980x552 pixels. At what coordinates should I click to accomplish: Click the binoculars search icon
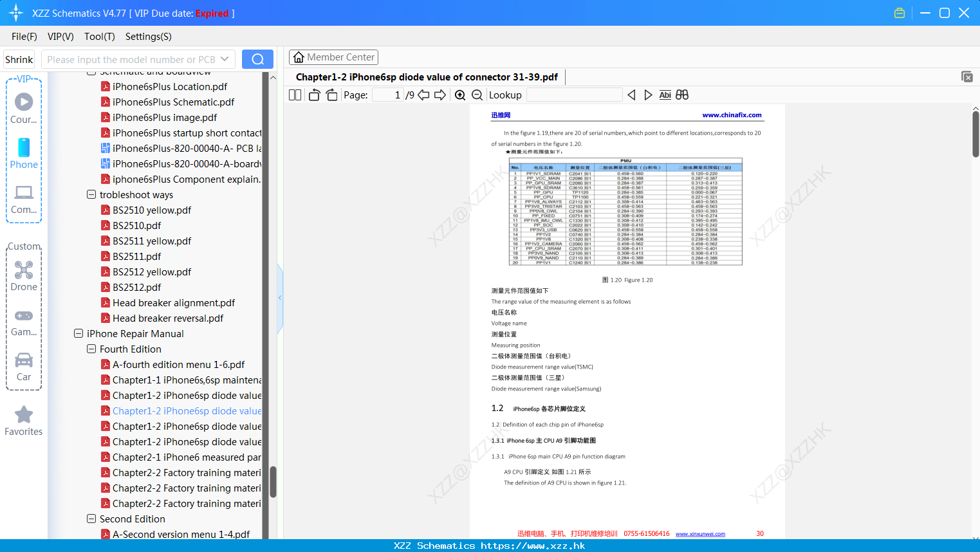pos(682,95)
